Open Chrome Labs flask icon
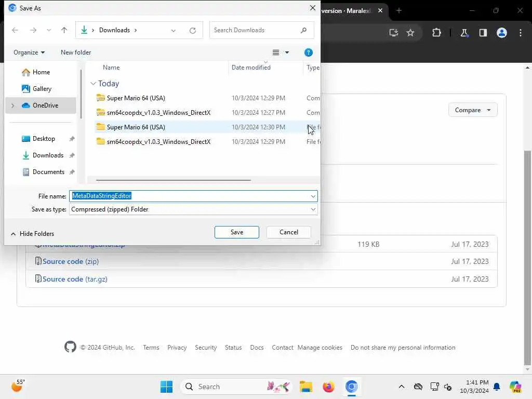Image resolution: width=532 pixels, height=399 pixels. coord(464,33)
